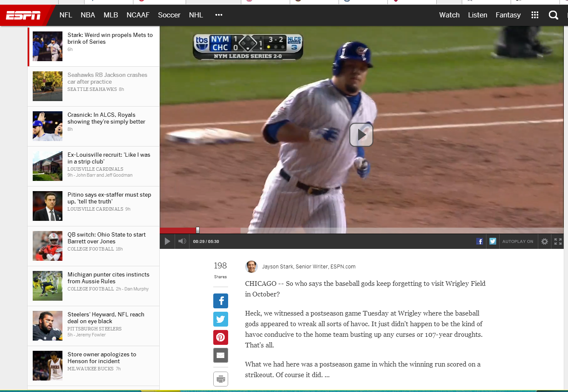
Task: Share the video via its Facebook icon in the player bar
Action: click(x=480, y=241)
